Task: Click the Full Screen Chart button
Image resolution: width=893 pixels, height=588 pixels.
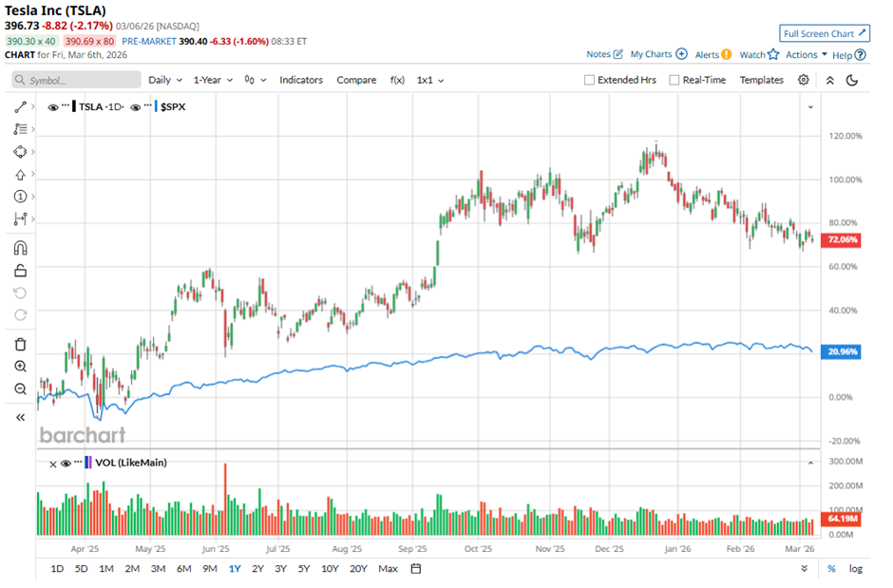Action: (825, 33)
